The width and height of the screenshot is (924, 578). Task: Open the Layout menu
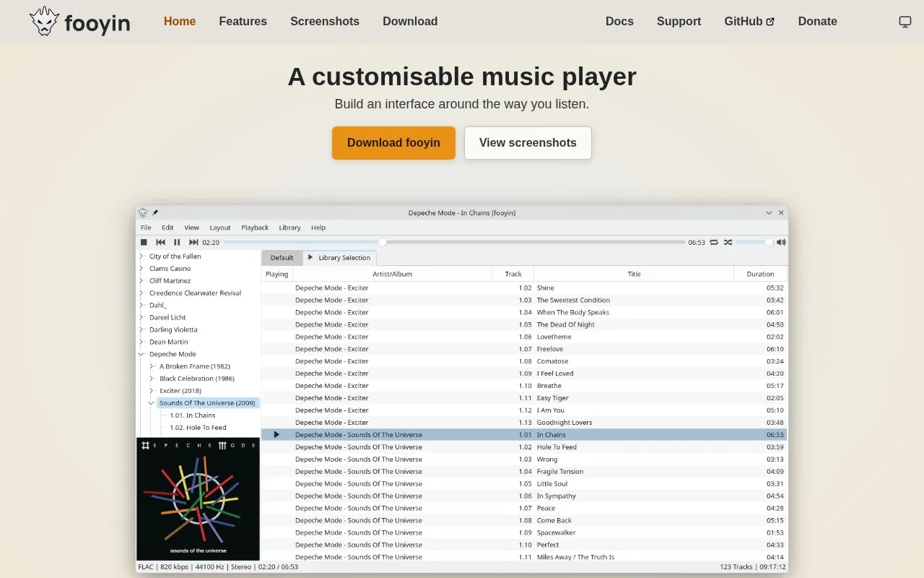220,228
